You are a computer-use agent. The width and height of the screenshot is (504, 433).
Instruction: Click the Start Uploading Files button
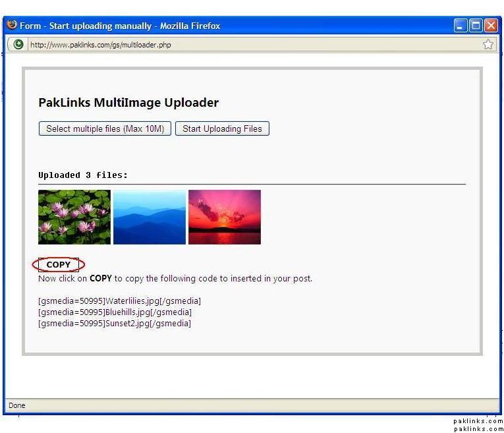222,129
